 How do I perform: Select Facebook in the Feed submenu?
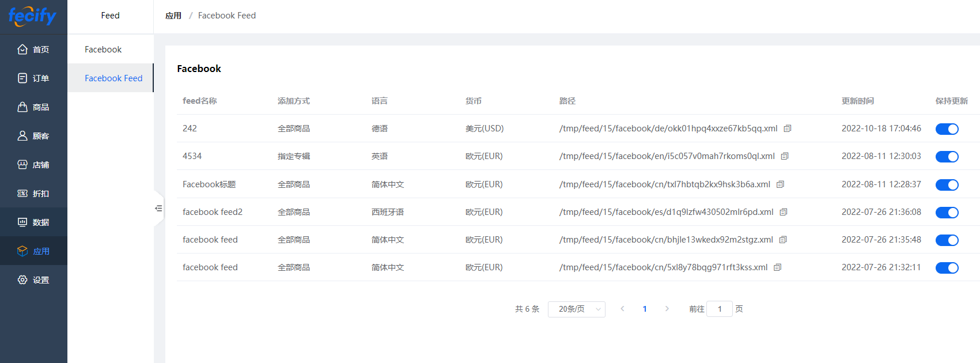(x=111, y=50)
